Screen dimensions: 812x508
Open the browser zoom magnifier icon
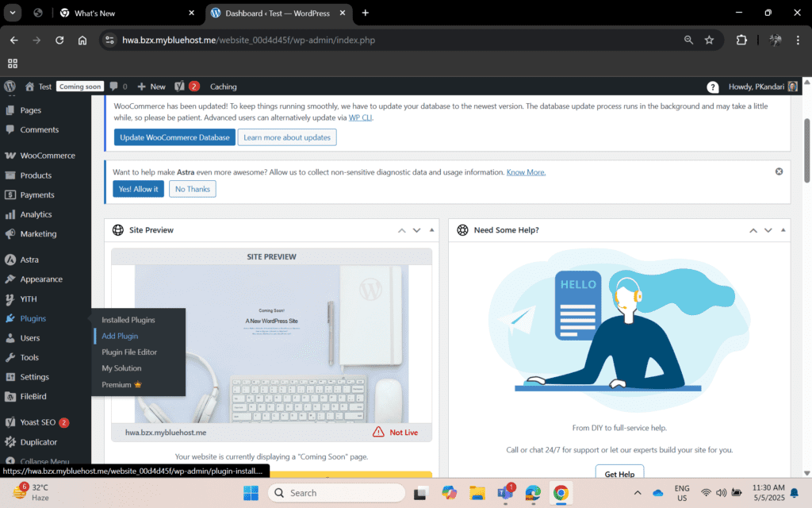tap(688, 40)
